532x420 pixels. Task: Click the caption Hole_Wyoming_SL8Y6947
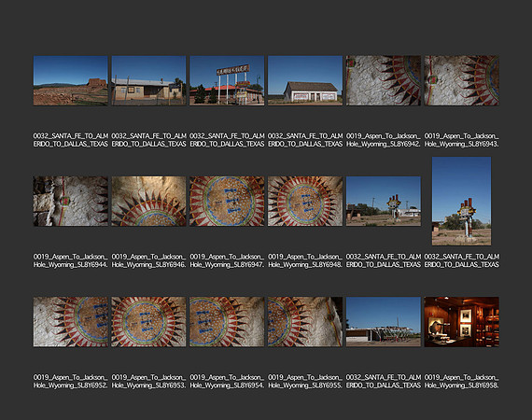(x=227, y=260)
